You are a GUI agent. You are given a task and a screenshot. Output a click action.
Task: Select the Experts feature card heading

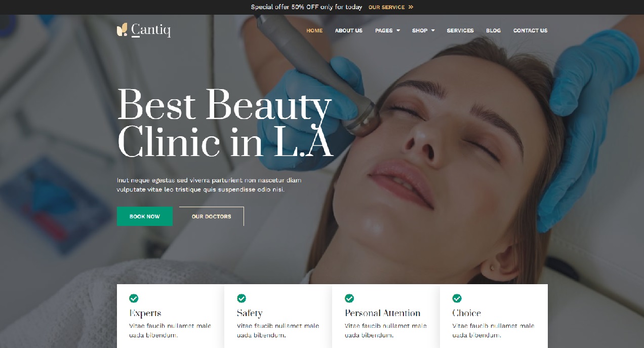(x=145, y=313)
